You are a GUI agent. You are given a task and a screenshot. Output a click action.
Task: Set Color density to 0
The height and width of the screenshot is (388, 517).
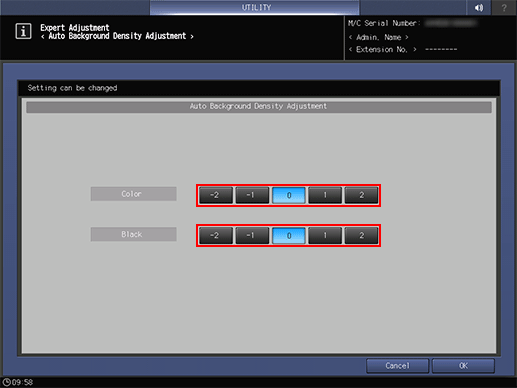pyautogui.click(x=289, y=195)
